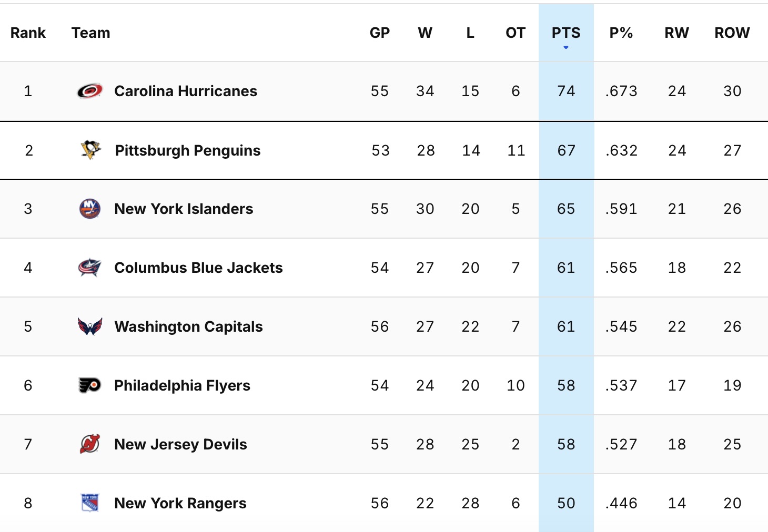Sort by the RW column header
This screenshot has width=768, height=532.
pos(676,33)
